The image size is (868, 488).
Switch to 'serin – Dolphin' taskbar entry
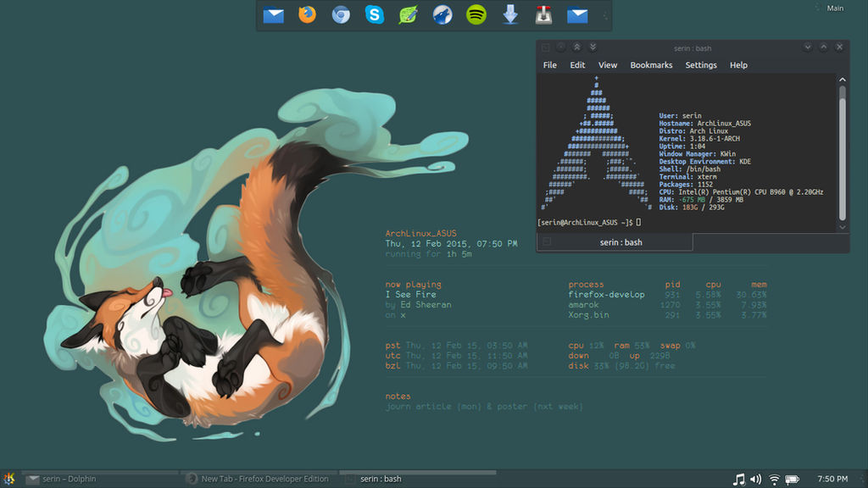click(101, 479)
